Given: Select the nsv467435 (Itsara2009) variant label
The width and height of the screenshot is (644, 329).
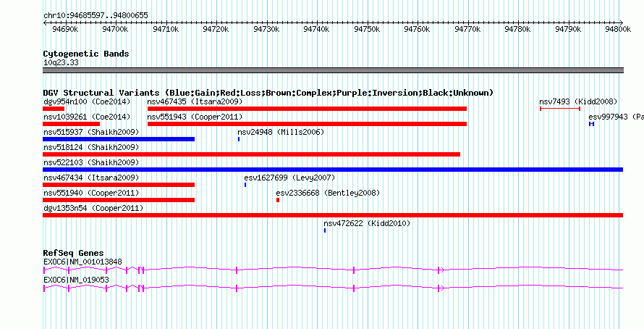Looking at the screenshot, I should click(x=195, y=101).
